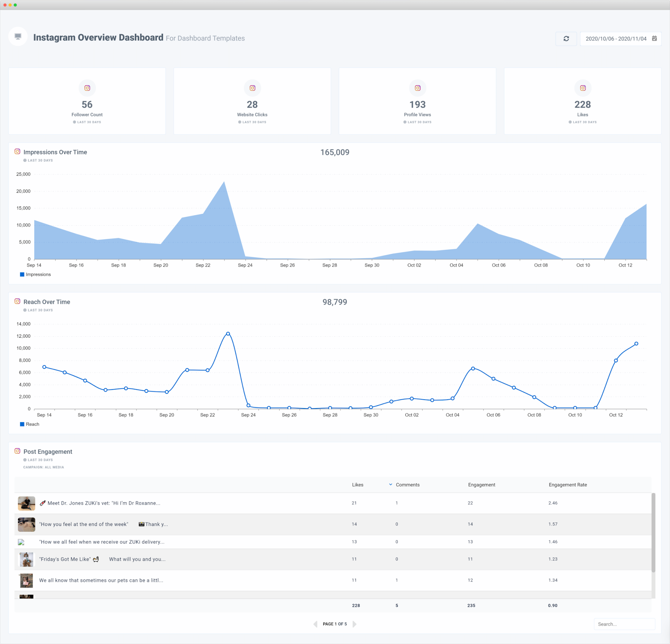Sort table by Likes column header

[x=358, y=485]
